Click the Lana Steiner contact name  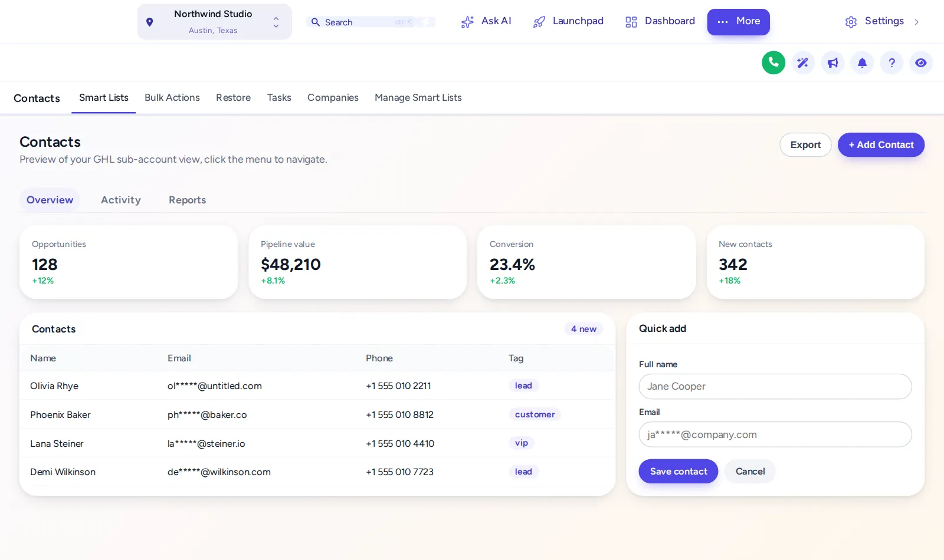[57, 444]
